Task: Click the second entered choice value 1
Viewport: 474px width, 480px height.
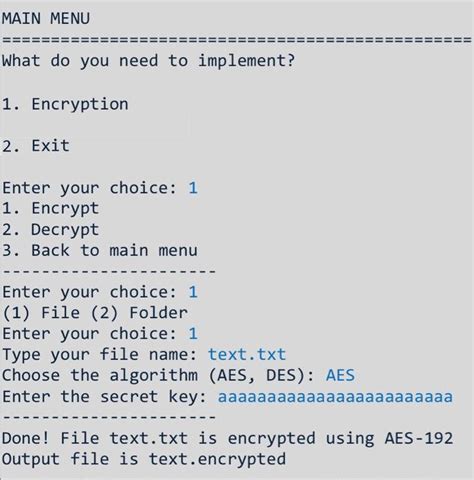Action: [x=193, y=292]
